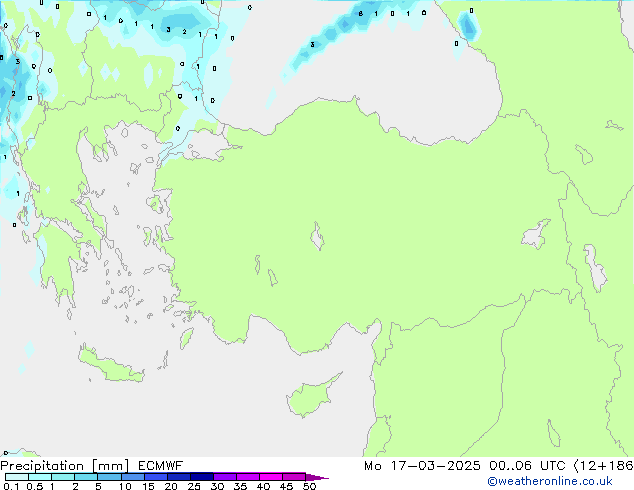This screenshot has width=634, height=490.
Task: Click Lake Tuz in central Turkey
Action: (x=317, y=236)
